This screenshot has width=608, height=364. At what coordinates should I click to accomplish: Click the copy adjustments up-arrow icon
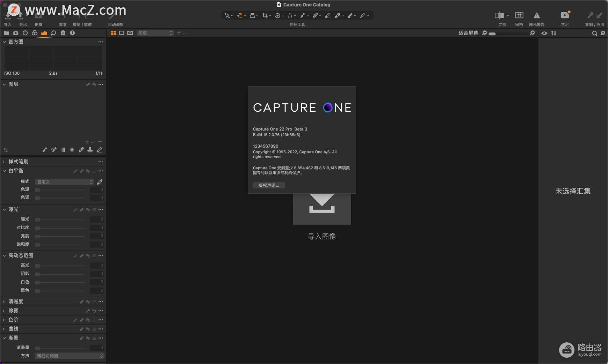click(590, 15)
